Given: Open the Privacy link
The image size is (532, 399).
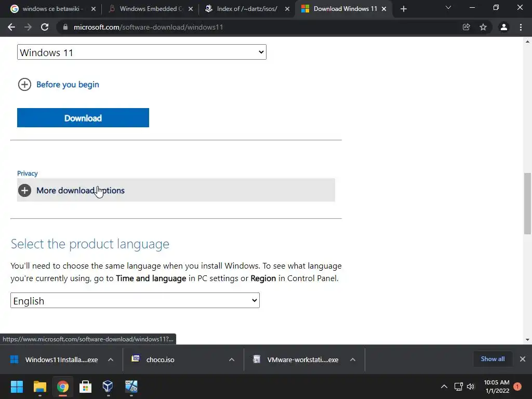Looking at the screenshot, I should [x=27, y=174].
